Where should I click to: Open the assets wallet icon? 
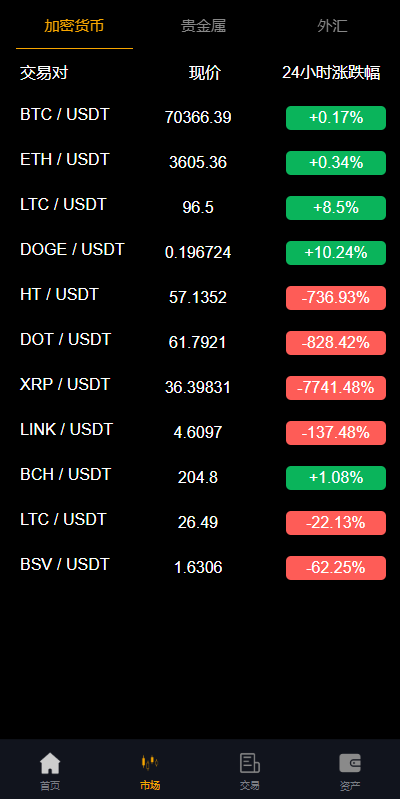coord(350,763)
